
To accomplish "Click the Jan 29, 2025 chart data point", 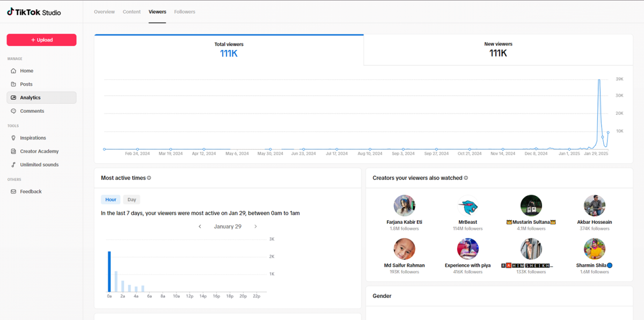I will click(608, 132).
